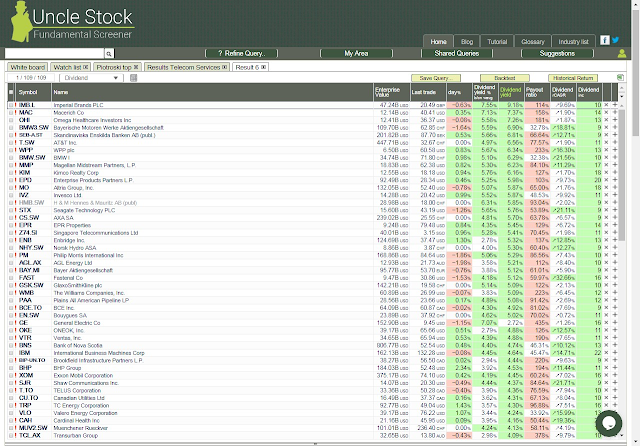Click the table layout icon beside Dividend dropdown
Screen dimensions: 640x446
(x=133, y=78)
